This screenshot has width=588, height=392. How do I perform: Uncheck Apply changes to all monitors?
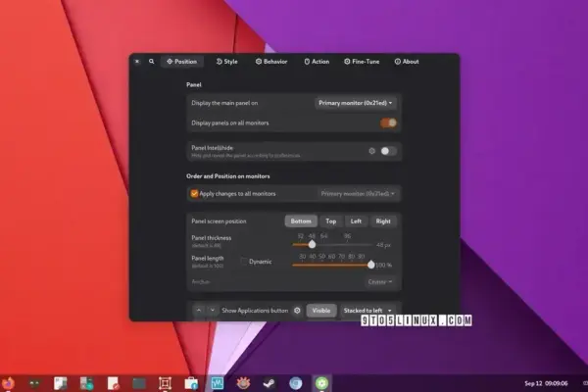194,194
